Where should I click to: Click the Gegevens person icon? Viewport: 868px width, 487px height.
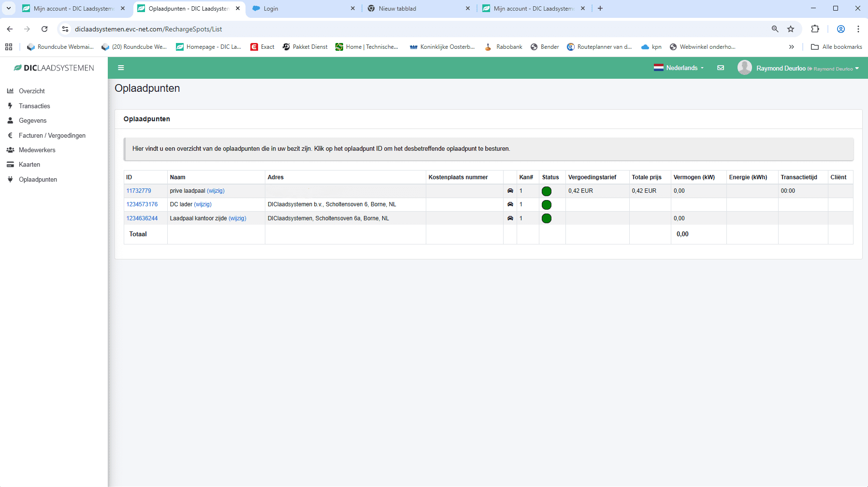[10, 120]
